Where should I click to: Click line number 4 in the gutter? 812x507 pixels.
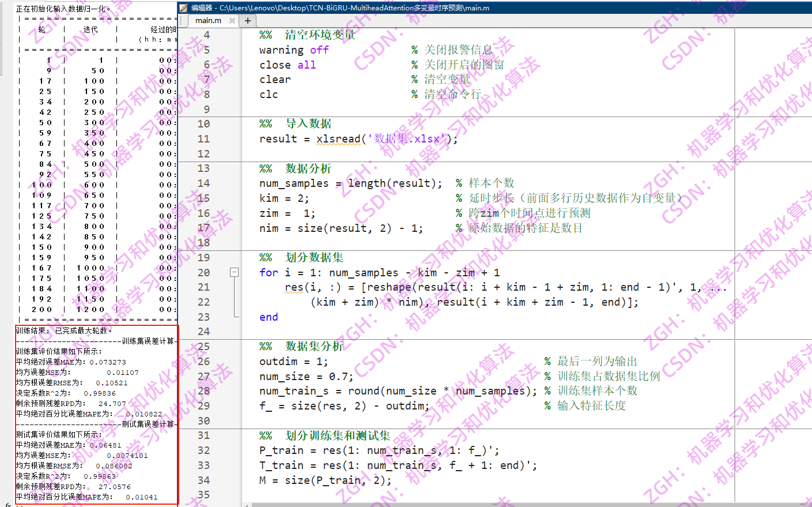[207, 35]
